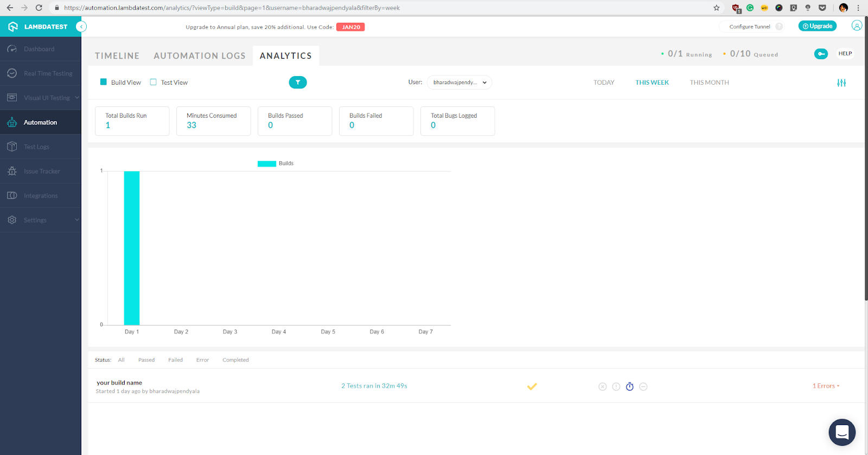The image size is (868, 455).
Task: Click the timer icon in build row
Action: tap(630, 387)
